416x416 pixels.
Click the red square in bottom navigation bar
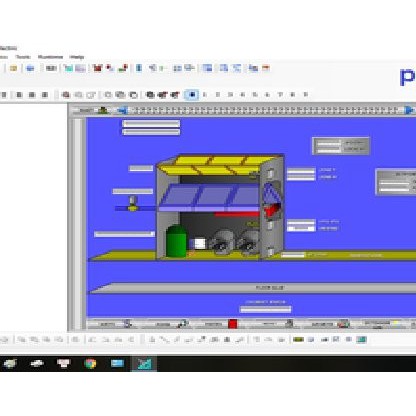pyautogui.click(x=233, y=324)
